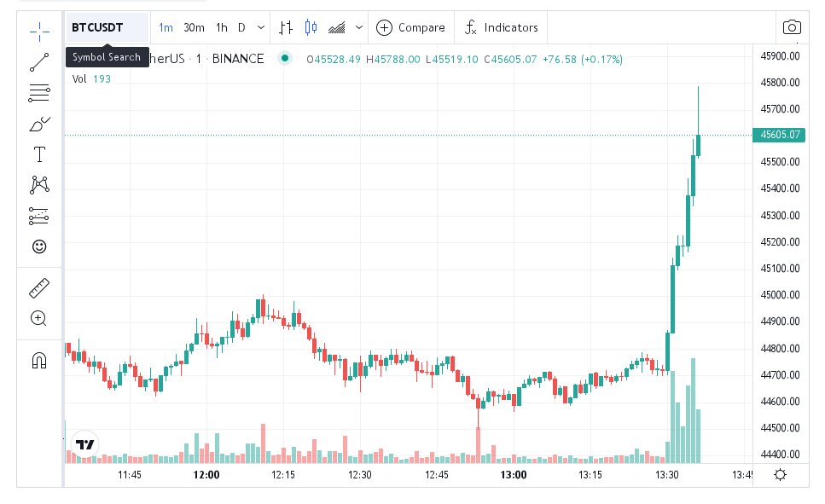Select the text annotation tool
825x504 pixels.
(39, 154)
